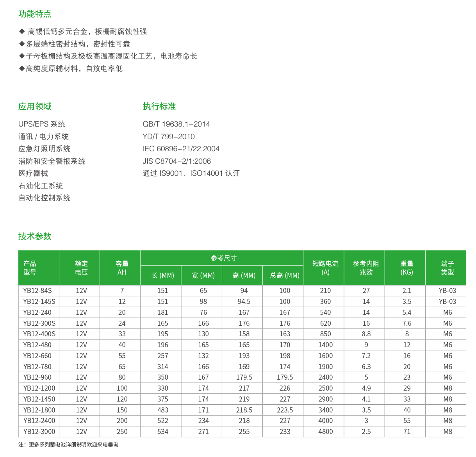Click the 总高 (MM) sub-column header
Screen dimensions: 476x457
tap(285, 275)
